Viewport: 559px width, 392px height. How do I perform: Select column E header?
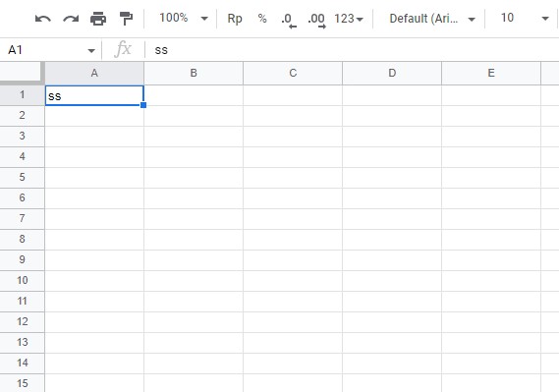coord(491,73)
